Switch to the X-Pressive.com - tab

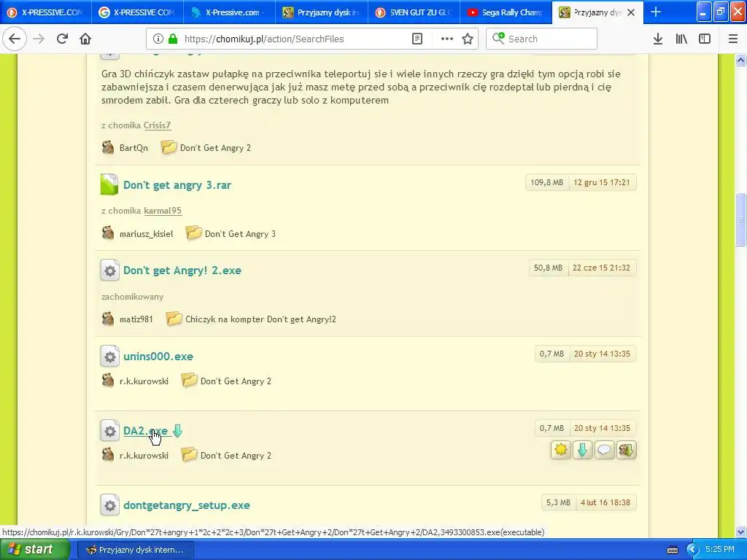[x=229, y=12]
